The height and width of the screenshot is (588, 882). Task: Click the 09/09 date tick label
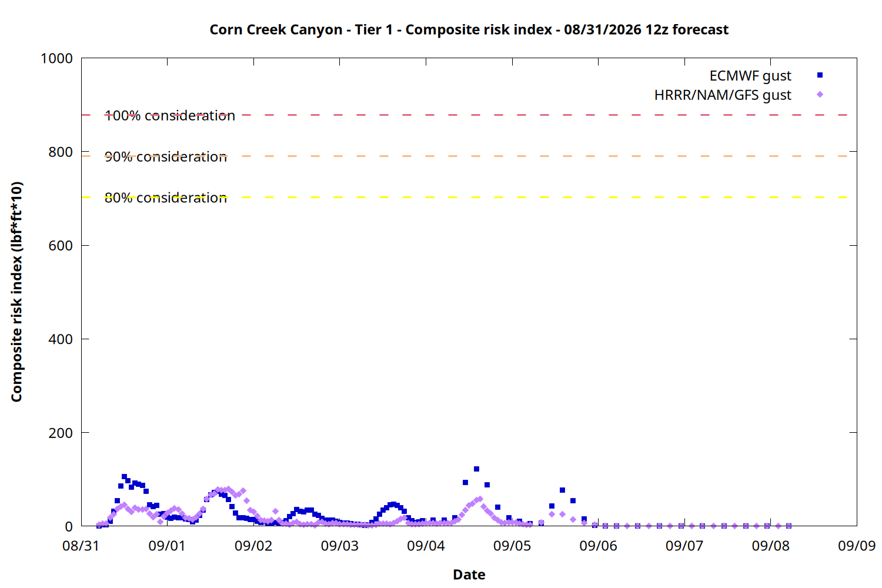[x=857, y=546]
